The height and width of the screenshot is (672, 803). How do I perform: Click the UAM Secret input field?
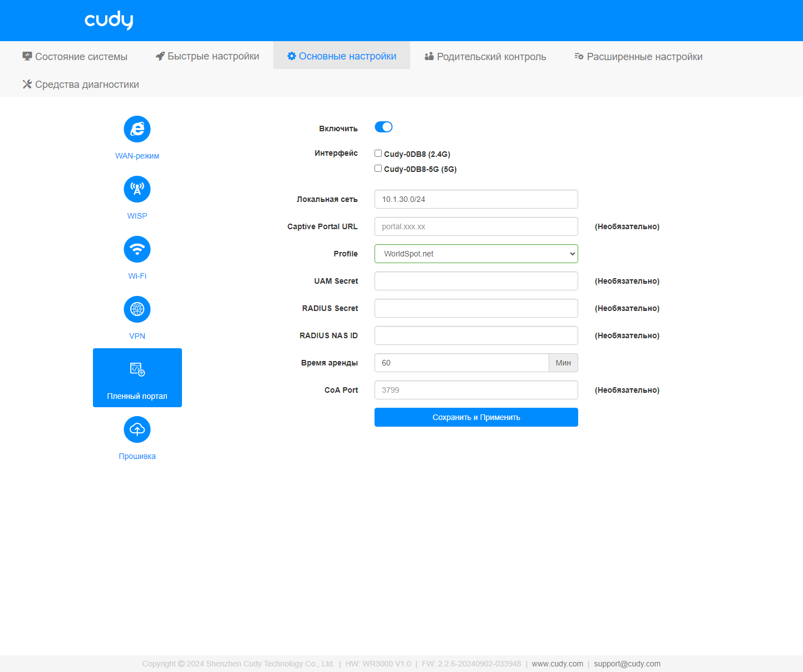click(476, 281)
